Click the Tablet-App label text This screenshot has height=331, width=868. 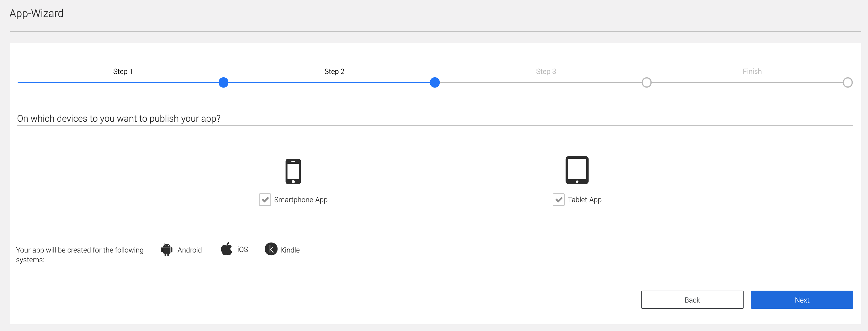coord(584,200)
